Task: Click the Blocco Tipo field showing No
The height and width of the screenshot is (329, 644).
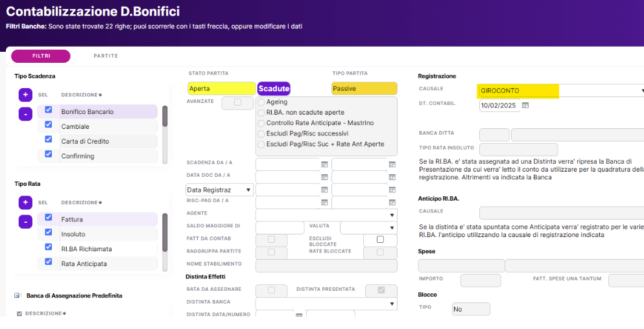Action: tap(471, 309)
